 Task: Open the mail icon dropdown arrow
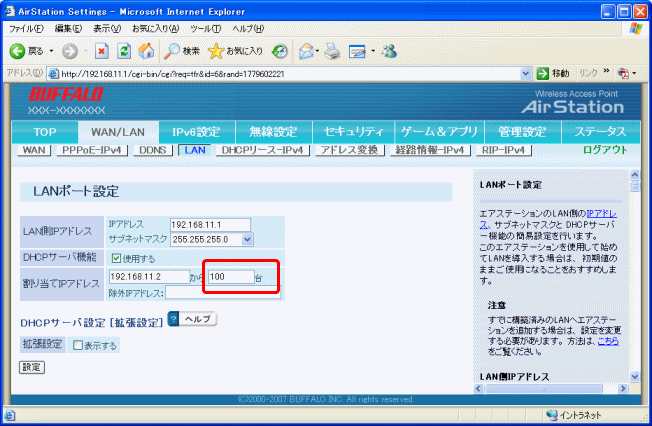pyautogui.click(x=318, y=50)
